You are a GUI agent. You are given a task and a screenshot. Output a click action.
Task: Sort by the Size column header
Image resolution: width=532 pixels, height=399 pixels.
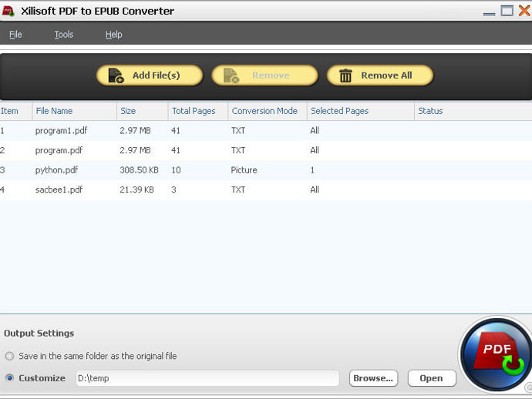pyautogui.click(x=143, y=111)
